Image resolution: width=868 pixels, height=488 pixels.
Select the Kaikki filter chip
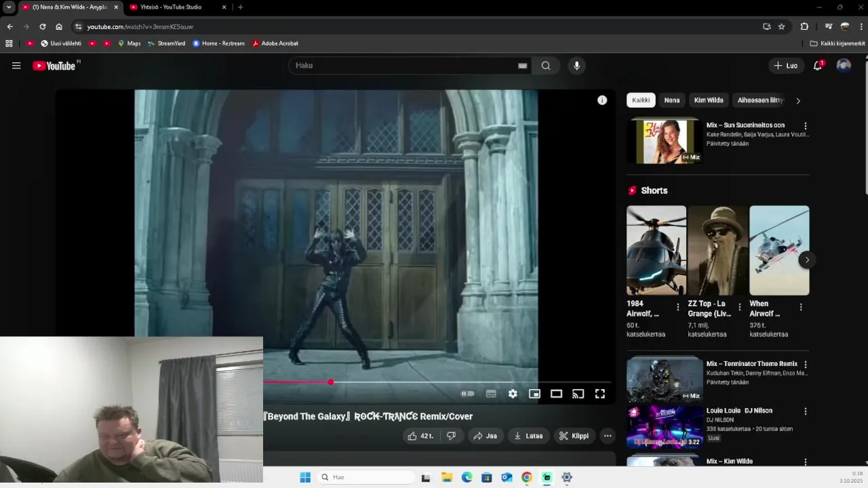click(641, 100)
